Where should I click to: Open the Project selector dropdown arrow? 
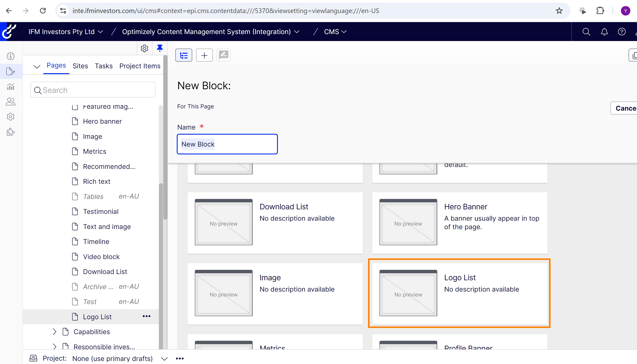pyautogui.click(x=164, y=359)
